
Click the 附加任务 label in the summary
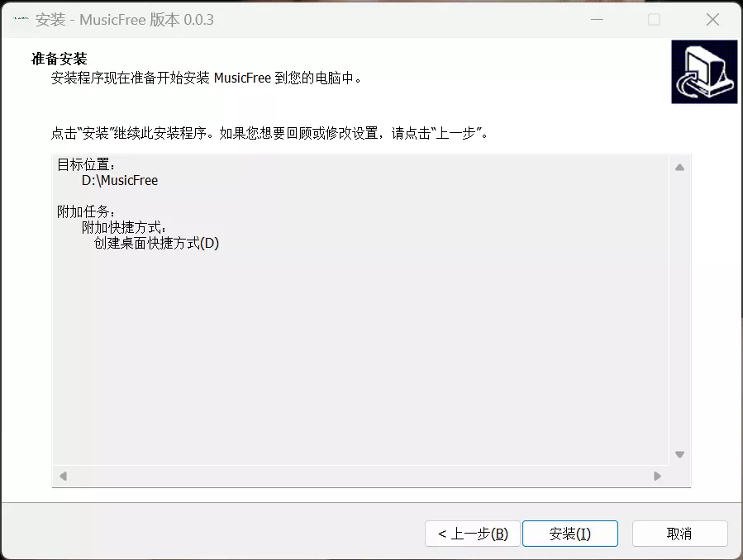coord(86,211)
